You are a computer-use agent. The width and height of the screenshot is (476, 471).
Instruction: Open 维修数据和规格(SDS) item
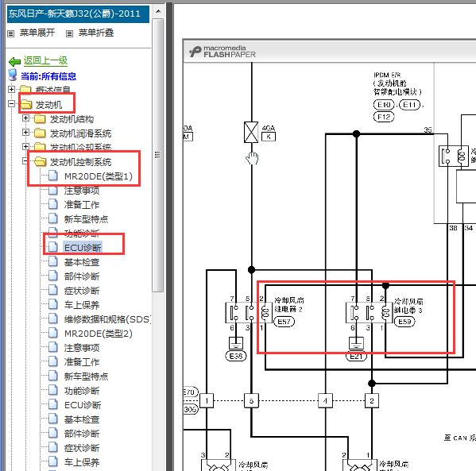[107, 319]
